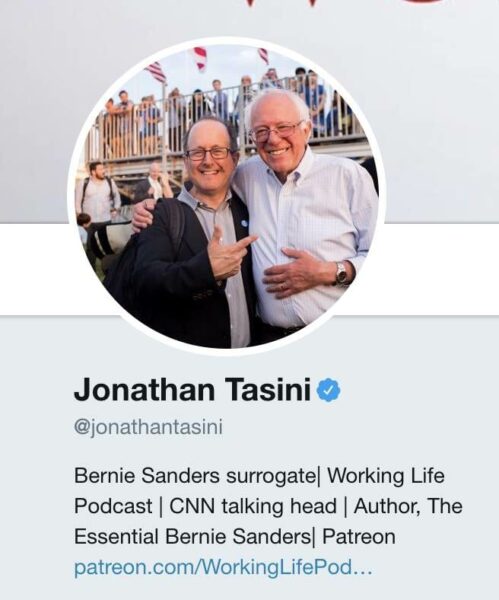
Task: Click the ellipsis ending the Patreon URL
Action: [363, 571]
